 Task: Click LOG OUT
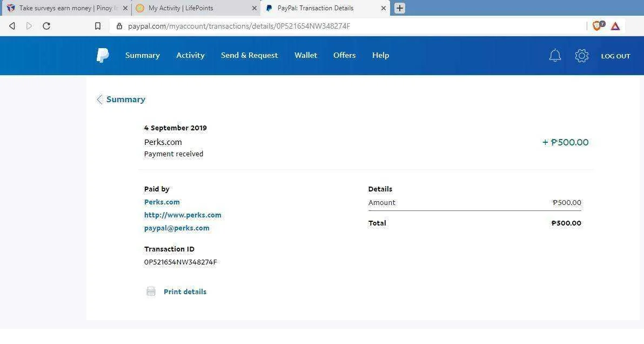615,56
